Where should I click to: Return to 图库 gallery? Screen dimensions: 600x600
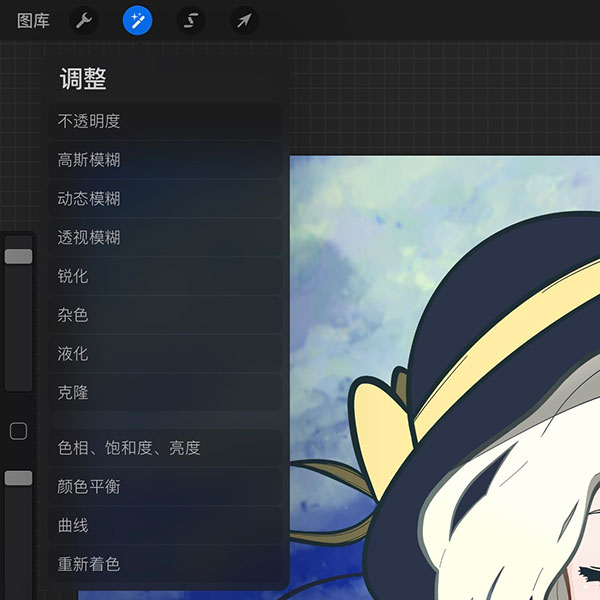33,20
